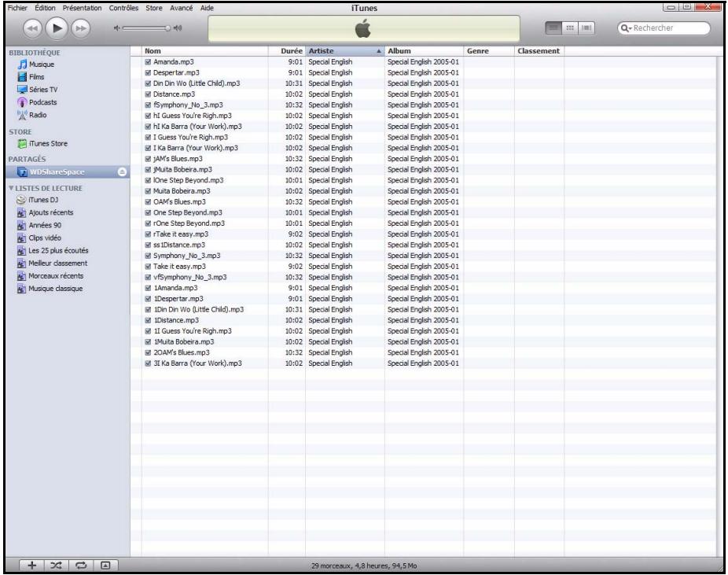Switch to grid view mode
The height and width of the screenshot is (575, 728).
point(570,28)
